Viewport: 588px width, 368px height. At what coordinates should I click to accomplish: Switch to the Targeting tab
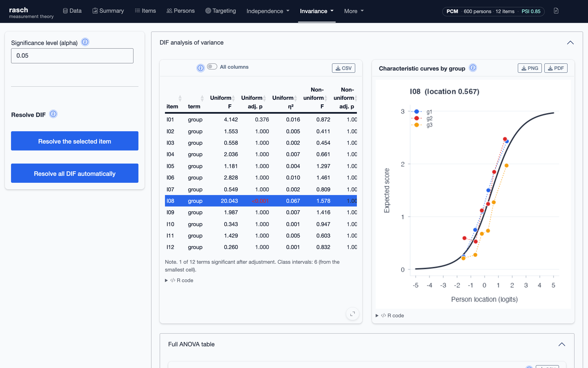(x=220, y=11)
